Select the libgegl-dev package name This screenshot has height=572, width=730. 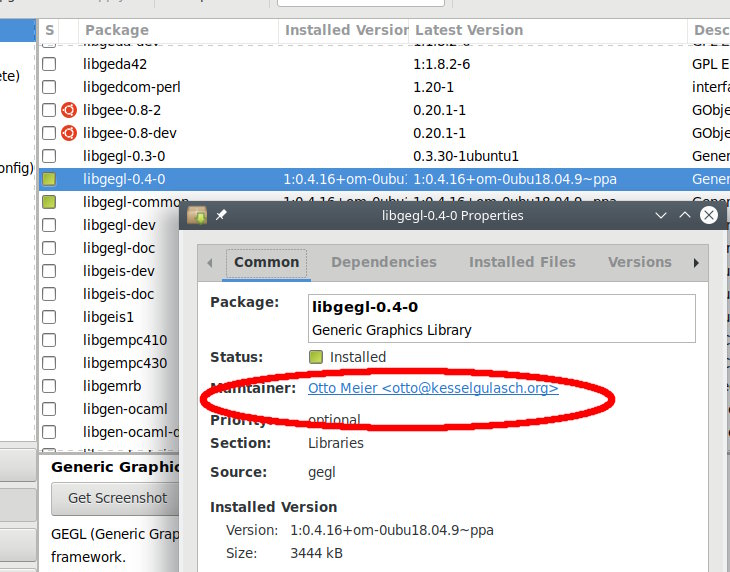(119, 225)
